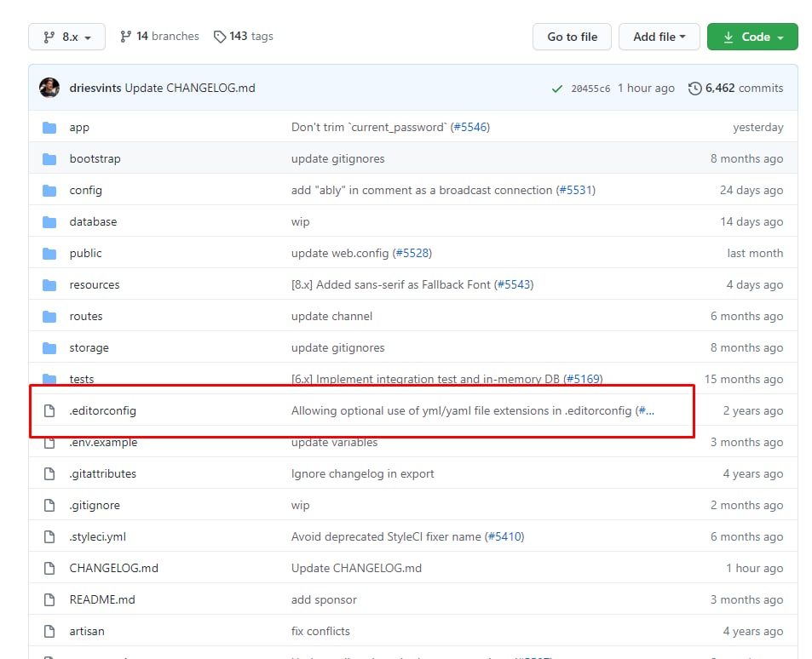
Task: Open the 8.x branch dropdown
Action: coord(66,37)
